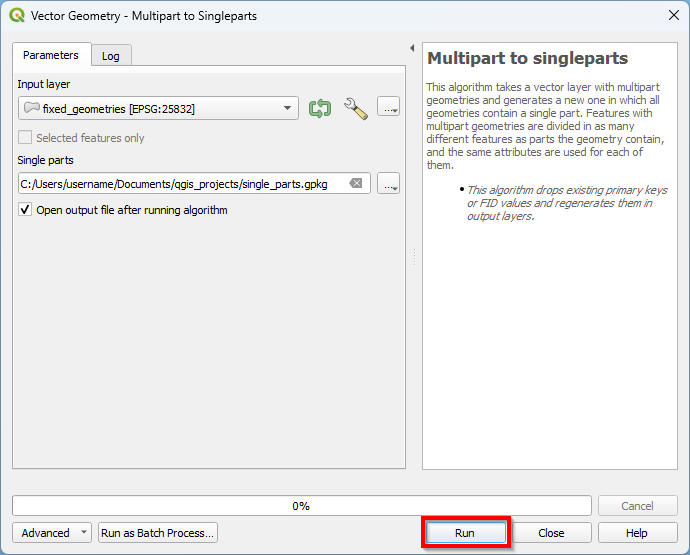Click the 0% progress bar

click(301, 506)
